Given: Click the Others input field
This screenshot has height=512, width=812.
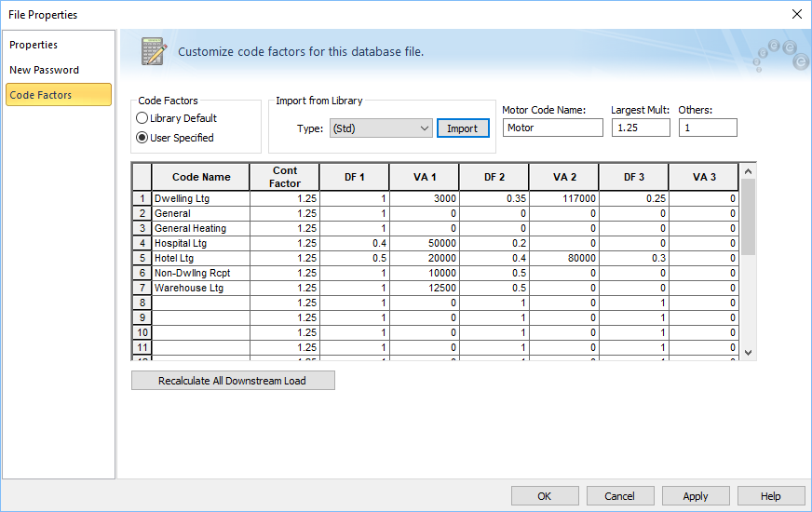Looking at the screenshot, I should (x=707, y=128).
